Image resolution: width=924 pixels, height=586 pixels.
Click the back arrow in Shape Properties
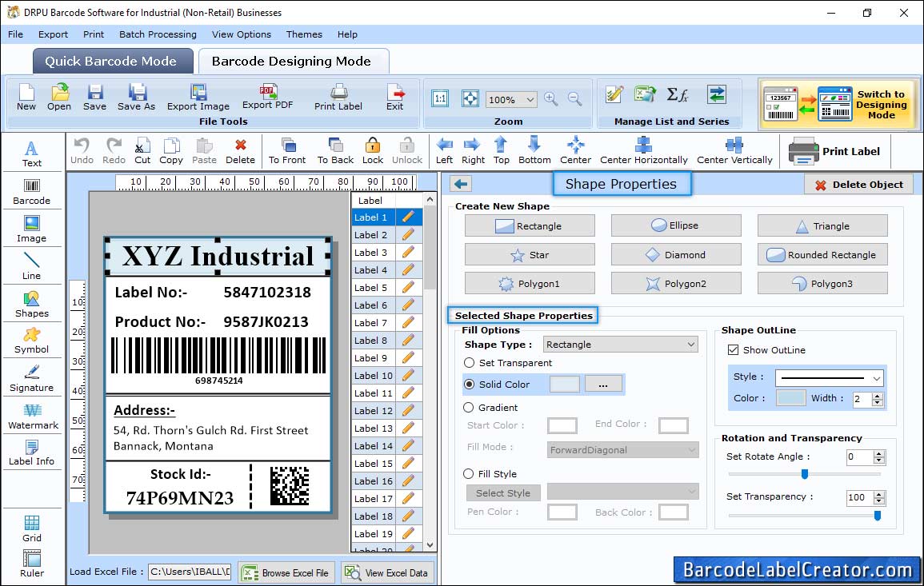pos(461,185)
